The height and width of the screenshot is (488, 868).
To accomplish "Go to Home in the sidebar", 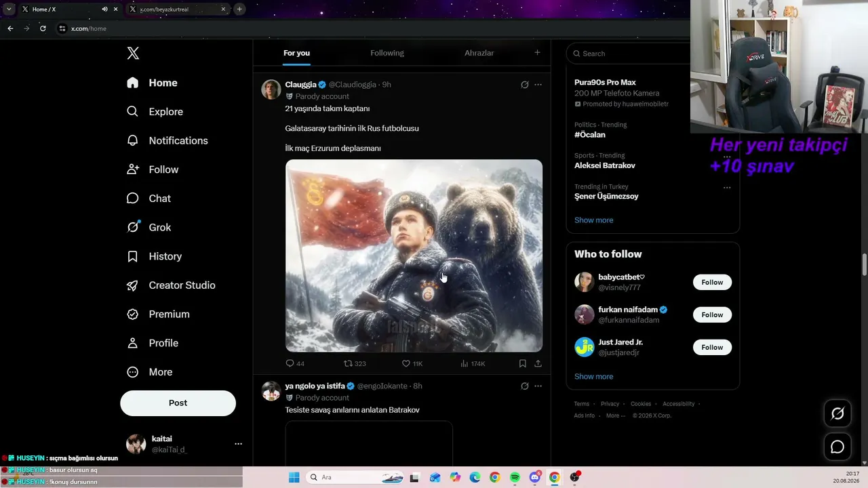I will coord(152,83).
